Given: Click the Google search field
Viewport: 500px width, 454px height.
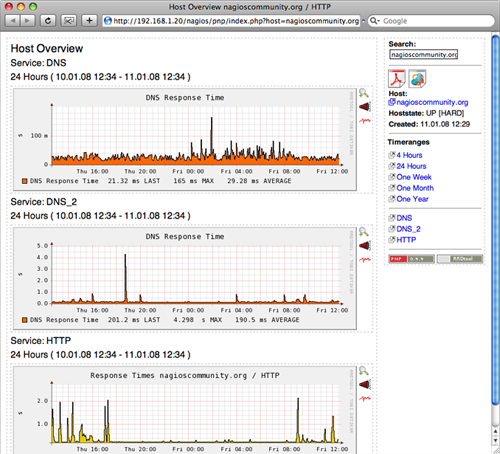Looking at the screenshot, I should (431, 21).
